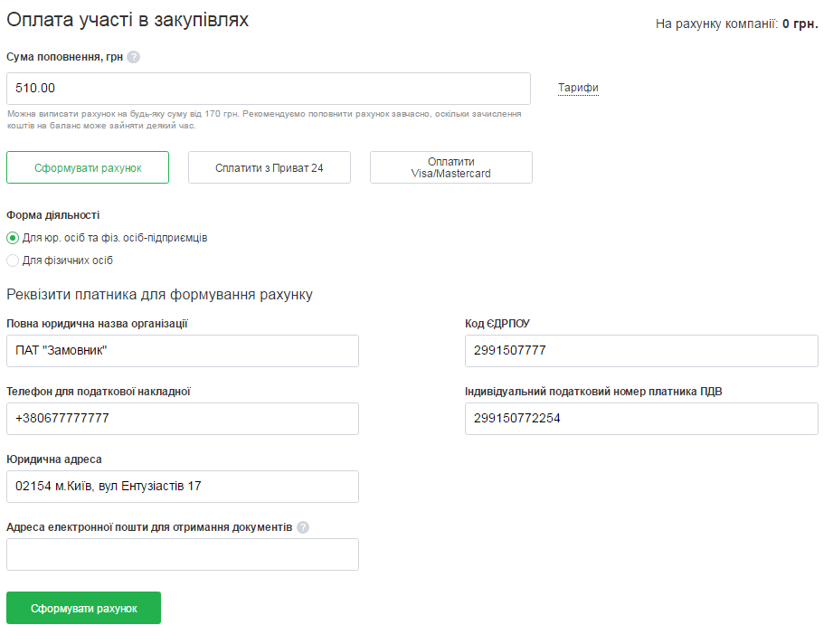This screenshot has height=644, width=833.
Task: Focus the top-up amount field showing 510.00
Action: tap(268, 89)
